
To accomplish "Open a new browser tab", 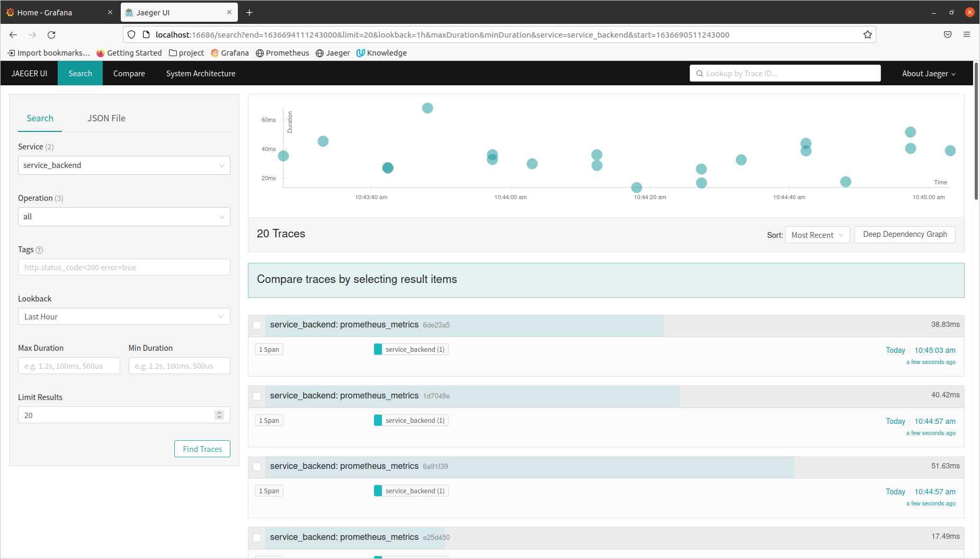I will coord(250,13).
